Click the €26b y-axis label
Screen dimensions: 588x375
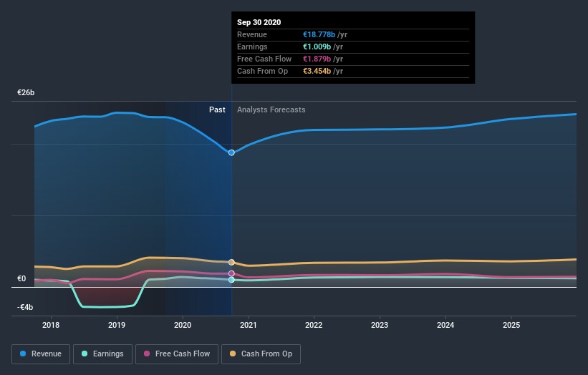pos(26,92)
